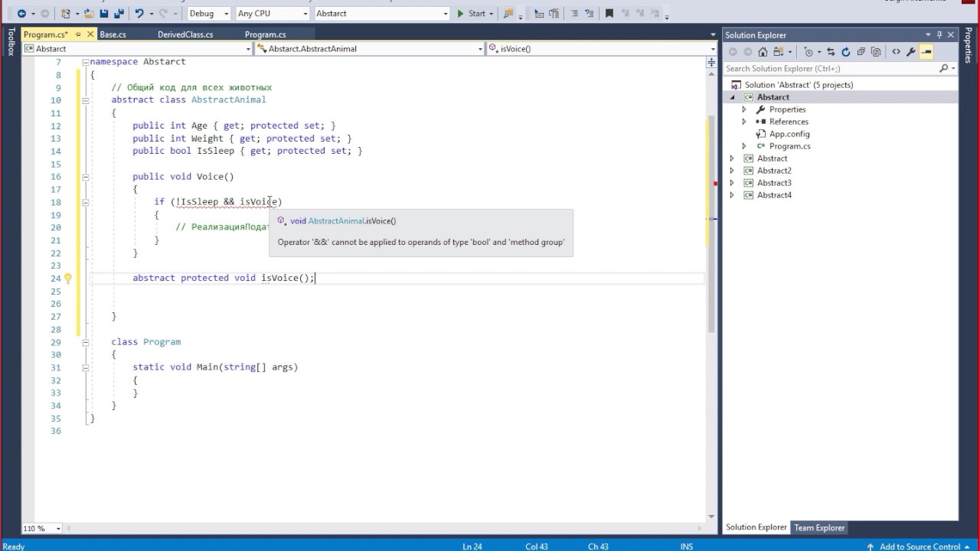Toggle a bookmark with the bookmark icon
980x551 pixels.
(609, 13)
